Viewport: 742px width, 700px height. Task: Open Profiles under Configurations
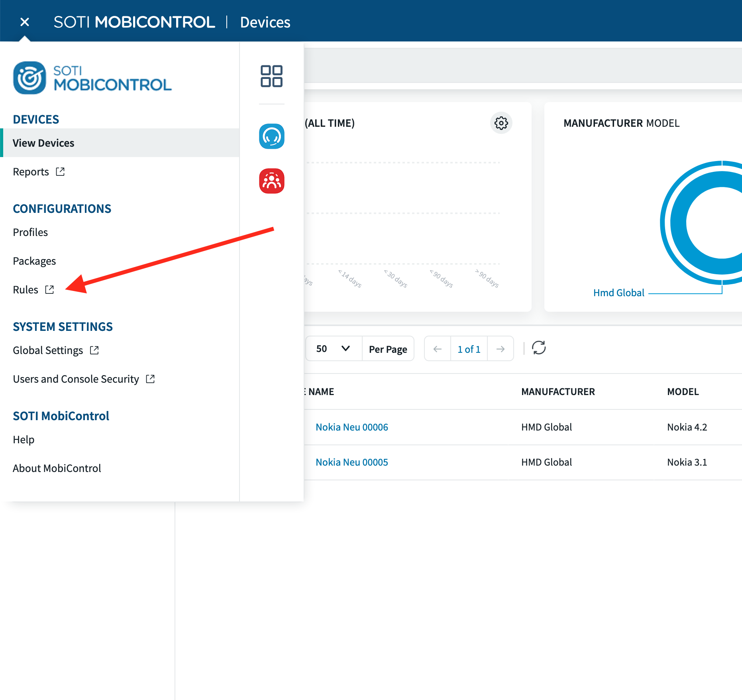[30, 232]
